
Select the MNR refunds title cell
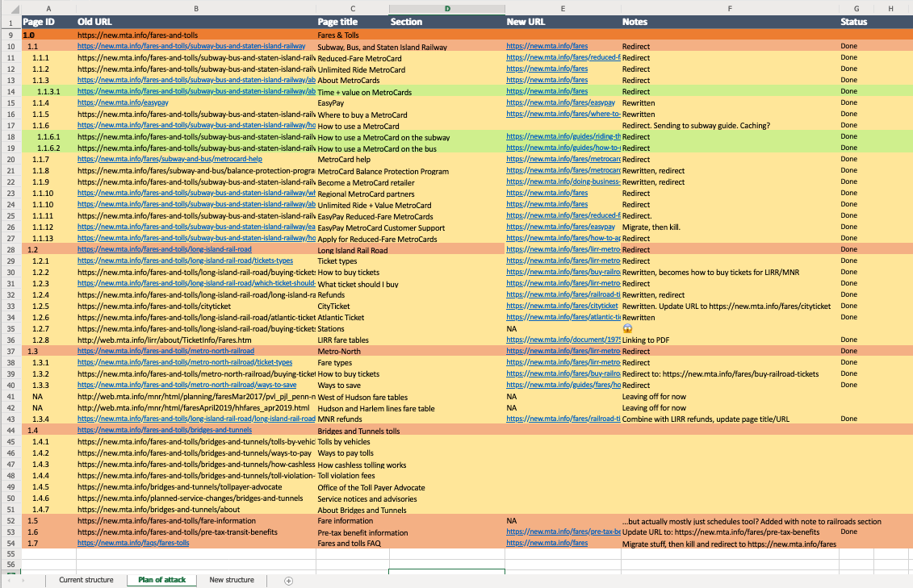(x=353, y=419)
